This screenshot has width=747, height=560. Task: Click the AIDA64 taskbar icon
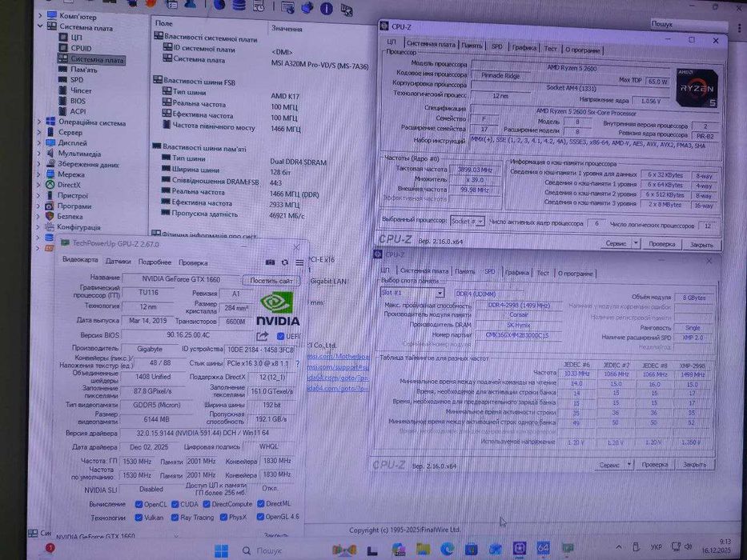pos(543,549)
